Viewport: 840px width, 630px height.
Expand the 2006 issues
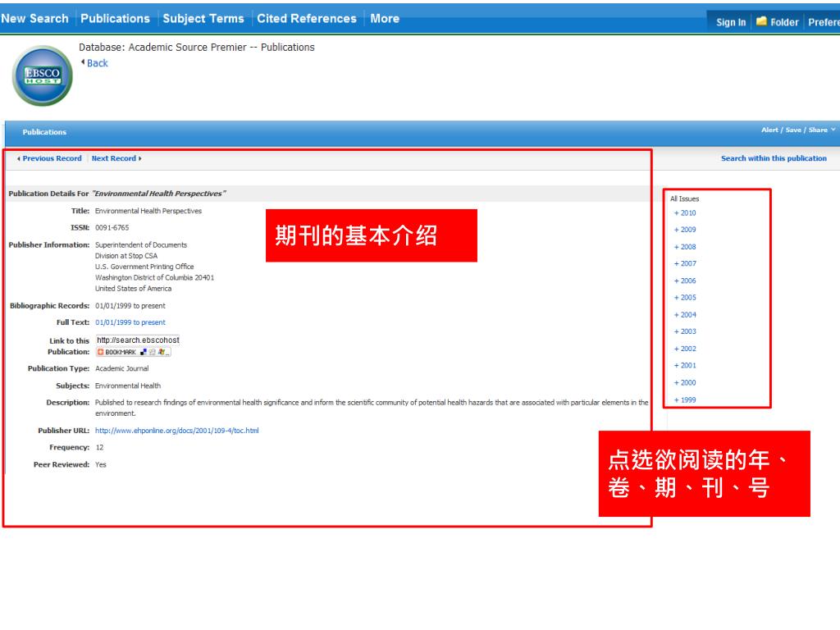685,281
